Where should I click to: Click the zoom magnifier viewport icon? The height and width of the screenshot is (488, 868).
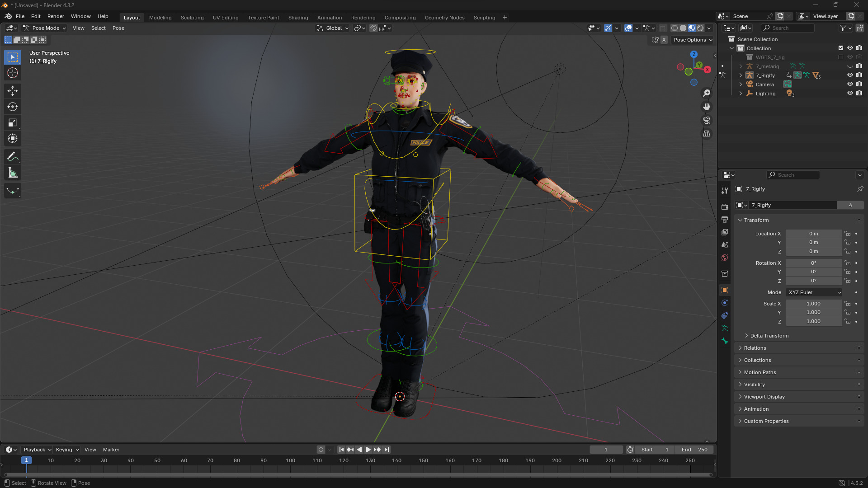pos(707,93)
